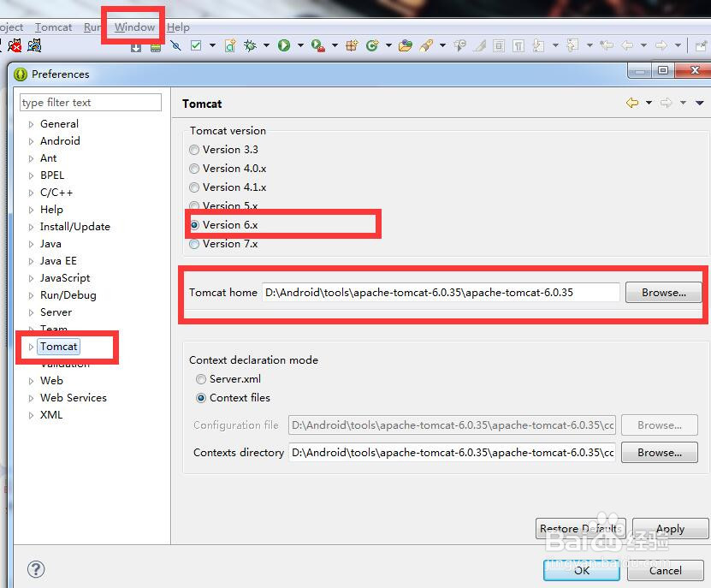Click the help question mark icon
Image resolution: width=711 pixels, height=588 pixels.
click(36, 569)
